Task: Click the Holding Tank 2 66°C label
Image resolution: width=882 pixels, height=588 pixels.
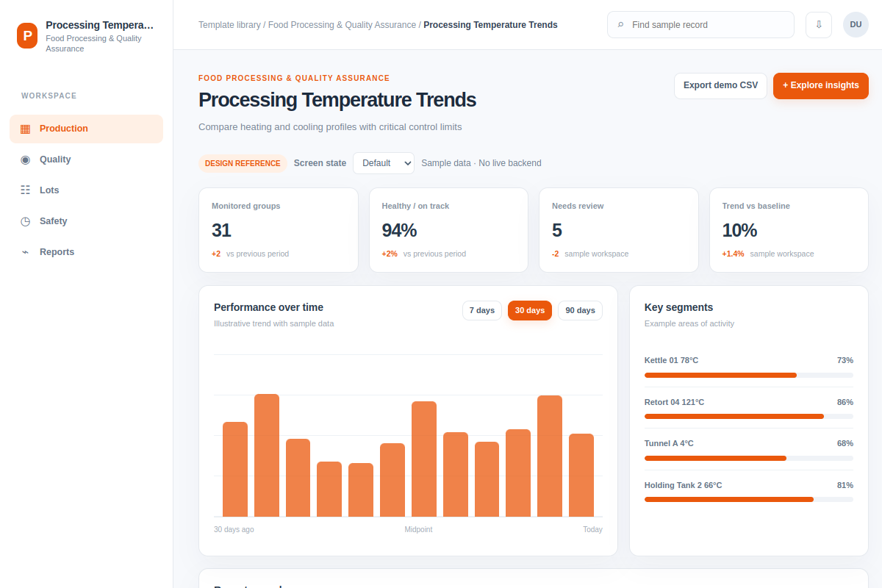Action: (x=683, y=485)
